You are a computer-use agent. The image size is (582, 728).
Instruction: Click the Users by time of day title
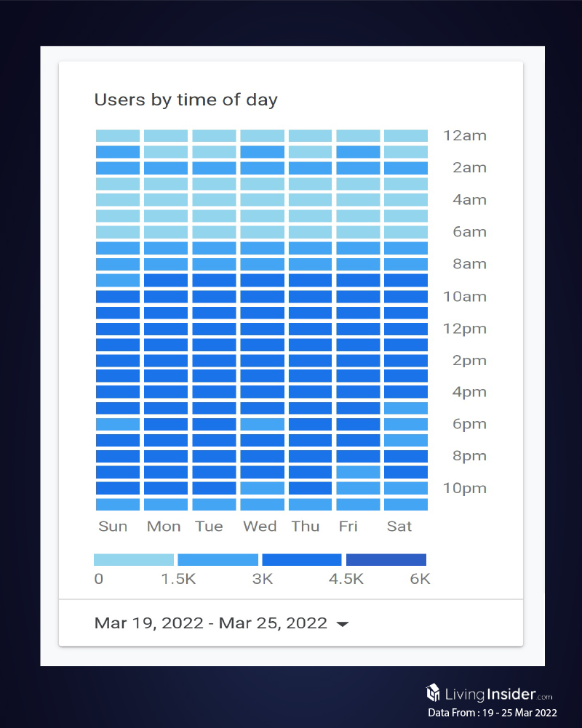click(186, 100)
